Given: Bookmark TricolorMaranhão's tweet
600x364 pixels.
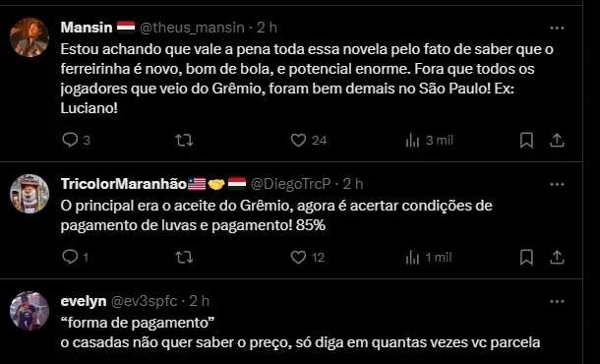Looking at the screenshot, I should (526, 257).
